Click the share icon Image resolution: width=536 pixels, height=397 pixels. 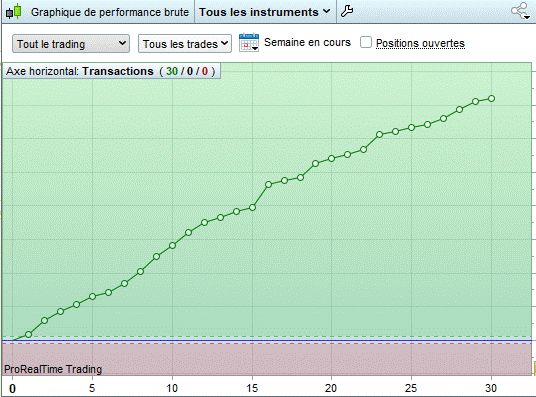click(x=521, y=11)
